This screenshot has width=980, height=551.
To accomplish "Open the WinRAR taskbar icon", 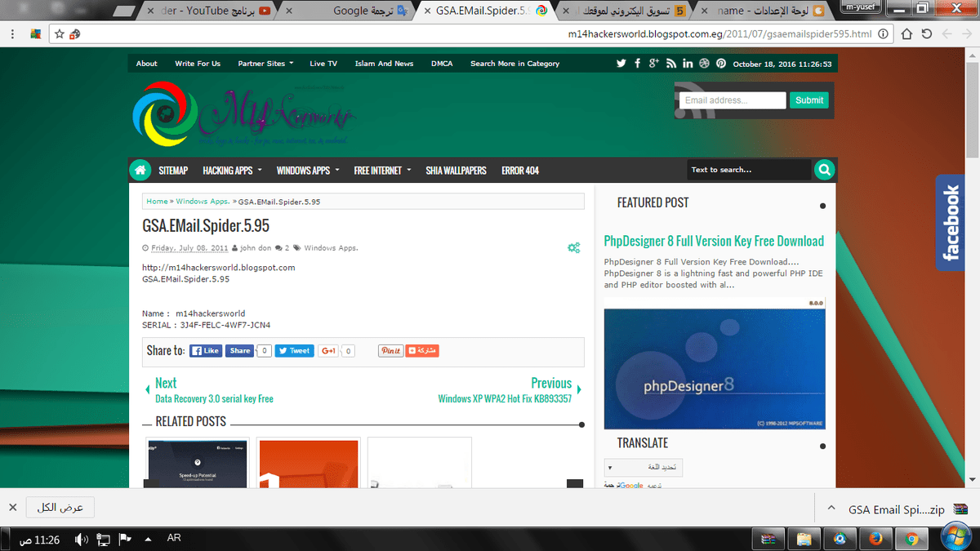I will [768, 539].
